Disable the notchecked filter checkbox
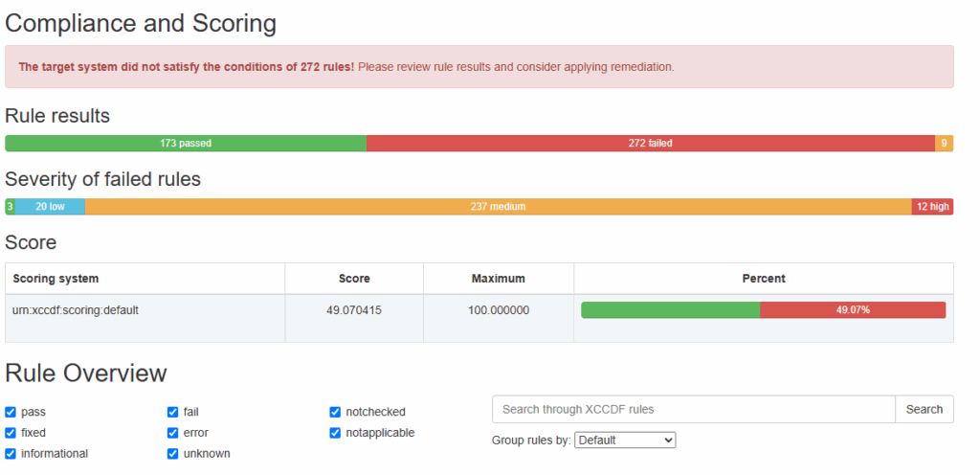This screenshot has height=475, width=980. [335, 412]
